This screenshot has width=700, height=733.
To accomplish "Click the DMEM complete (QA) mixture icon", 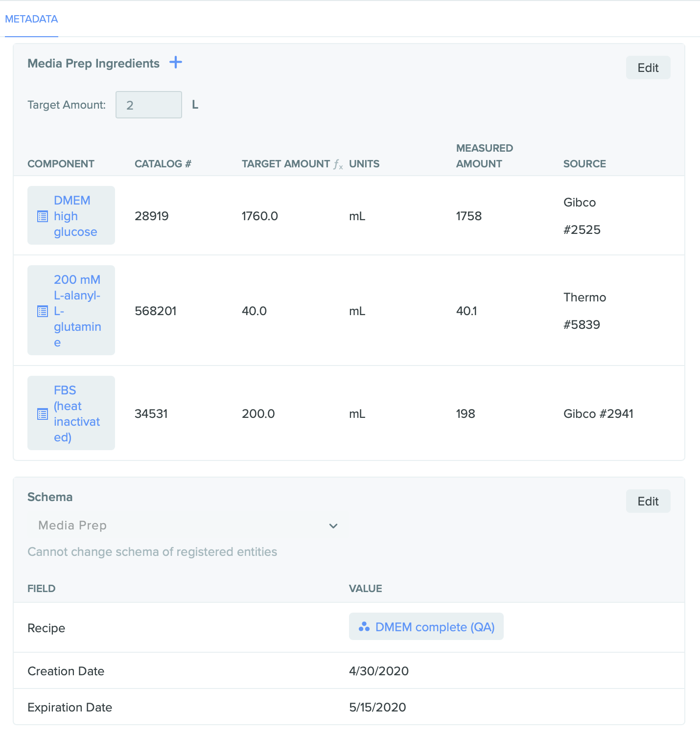I will coord(364,627).
